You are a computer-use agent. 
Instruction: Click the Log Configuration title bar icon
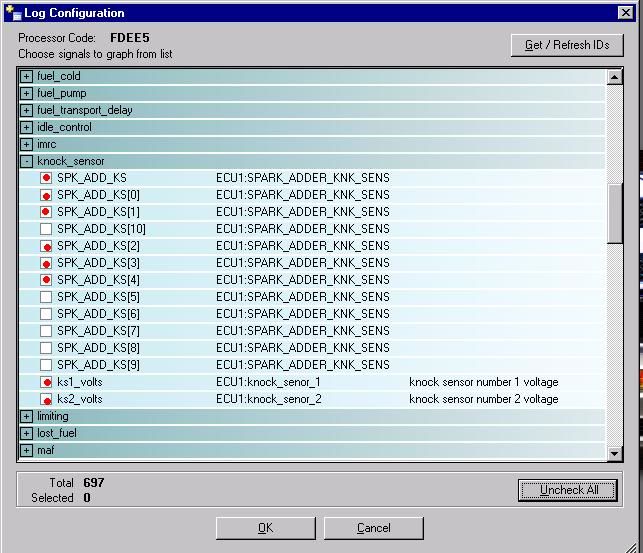[13, 13]
